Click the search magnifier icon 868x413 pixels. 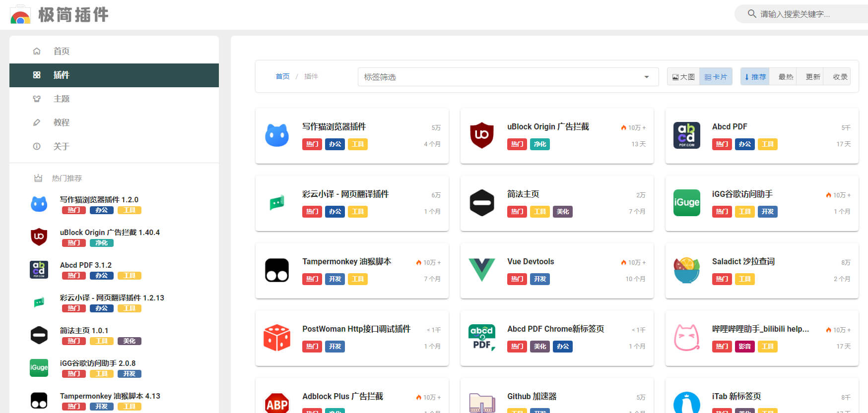pos(752,14)
